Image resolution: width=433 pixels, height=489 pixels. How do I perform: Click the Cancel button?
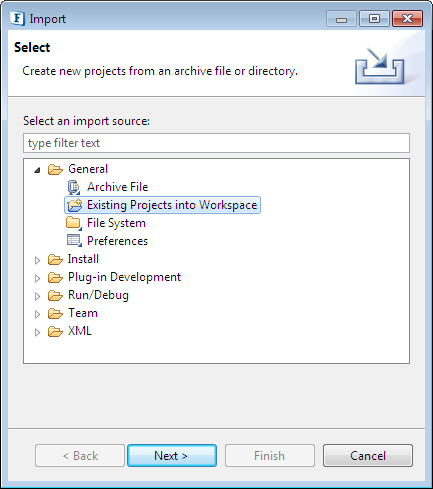[x=368, y=455]
